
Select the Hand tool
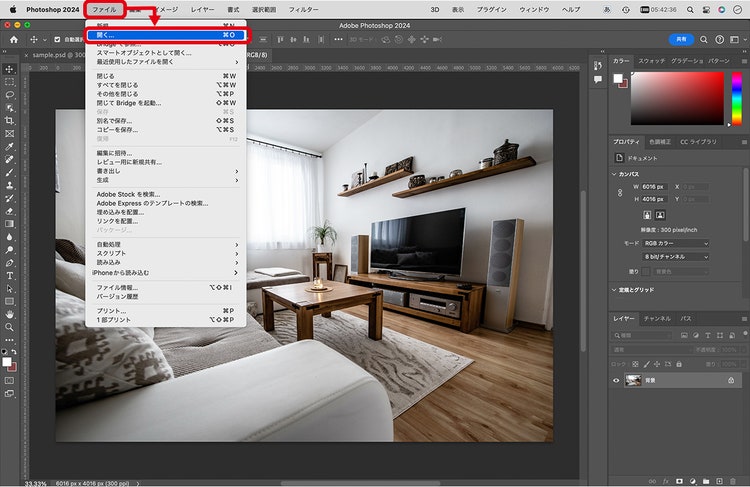click(x=9, y=314)
